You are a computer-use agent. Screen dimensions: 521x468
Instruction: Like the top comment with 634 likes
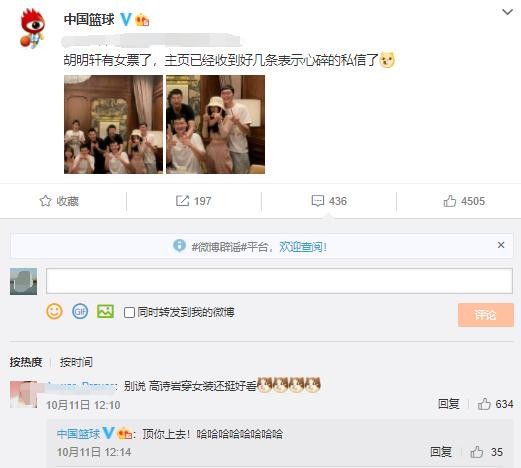495,404
